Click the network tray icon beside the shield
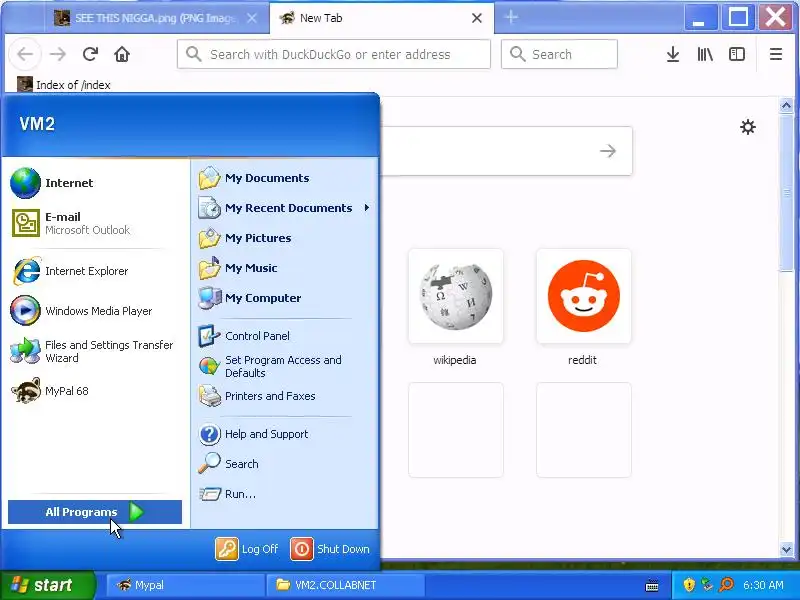The height and width of the screenshot is (600, 800). pyautogui.click(x=707, y=585)
